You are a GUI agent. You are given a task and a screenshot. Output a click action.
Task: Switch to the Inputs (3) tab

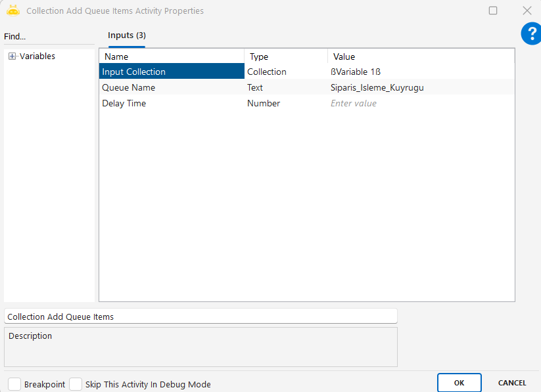(126, 35)
